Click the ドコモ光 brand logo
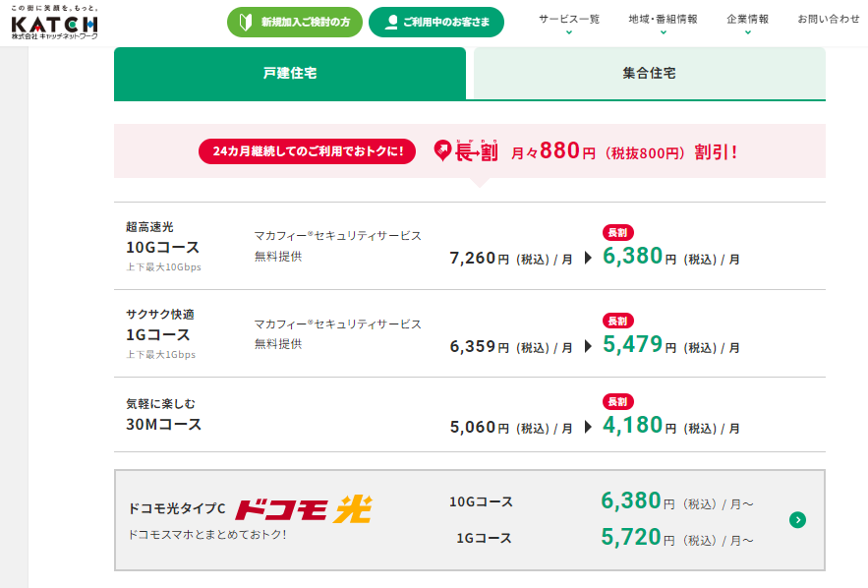868x588 pixels. (304, 508)
